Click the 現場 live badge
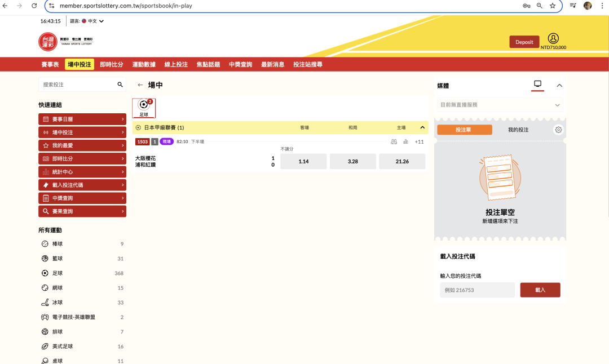This screenshot has height=364, width=609. click(x=166, y=141)
